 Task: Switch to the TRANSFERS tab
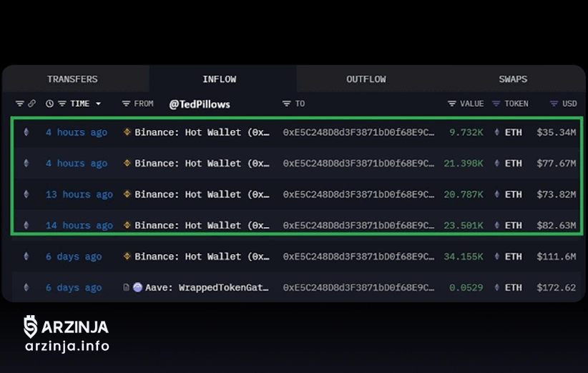[72, 79]
